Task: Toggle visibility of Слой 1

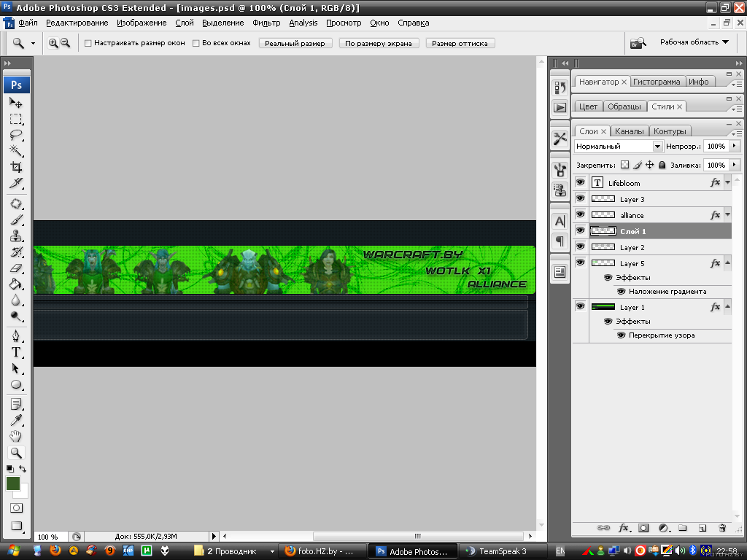Action: [580, 230]
